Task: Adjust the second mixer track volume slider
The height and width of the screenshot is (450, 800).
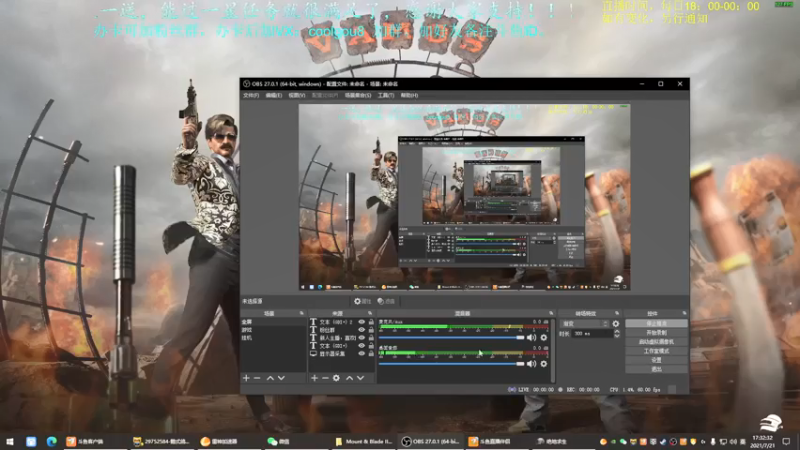Action: click(452, 364)
